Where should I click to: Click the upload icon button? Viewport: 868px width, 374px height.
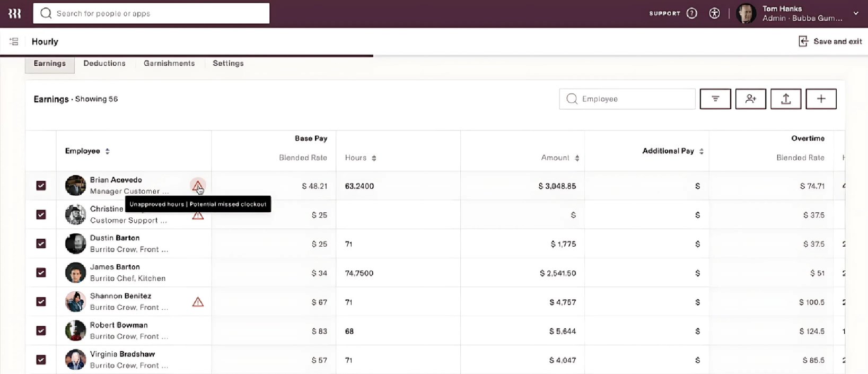[x=785, y=99]
